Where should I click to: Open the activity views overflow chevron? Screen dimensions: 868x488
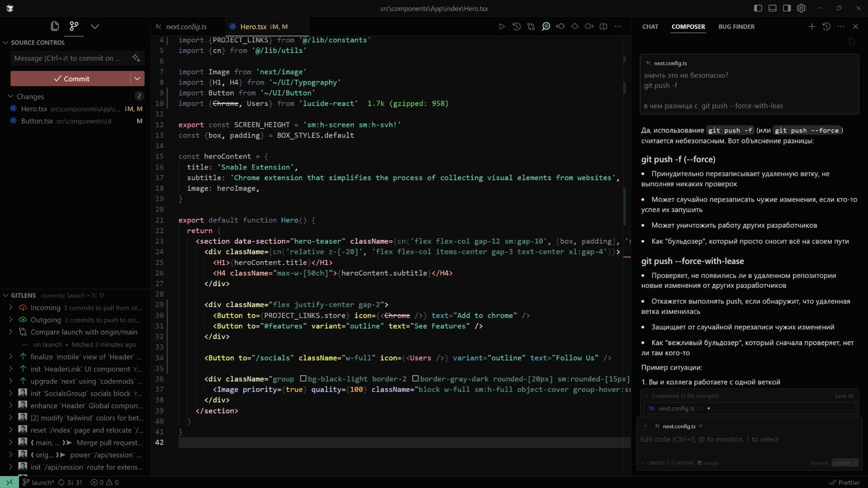(x=95, y=26)
